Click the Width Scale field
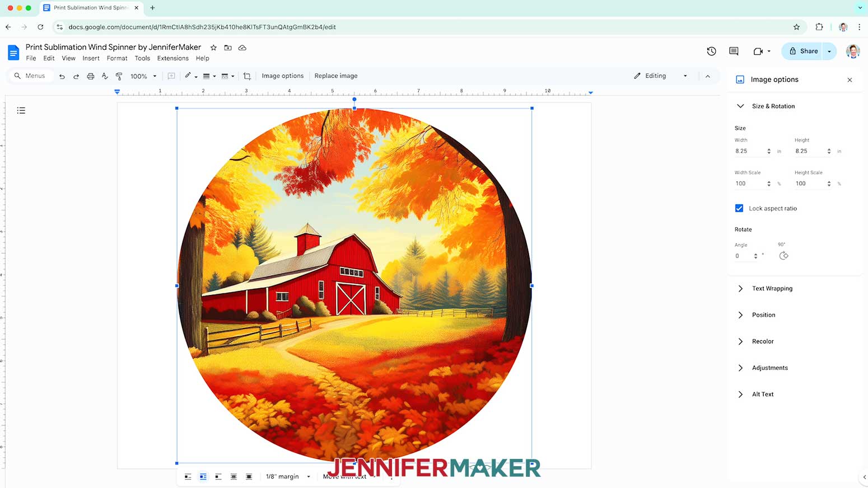Screen dimensions: 868x488 749,184
